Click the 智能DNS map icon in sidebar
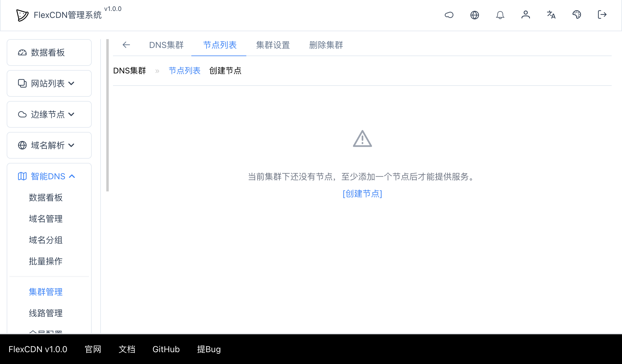This screenshot has height=364, width=622. (x=22, y=176)
